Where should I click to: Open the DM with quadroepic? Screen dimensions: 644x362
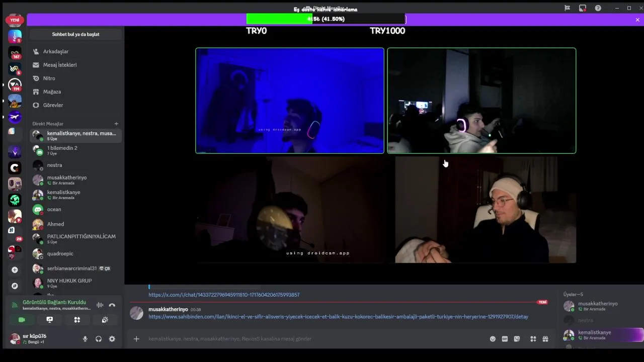(x=75, y=253)
